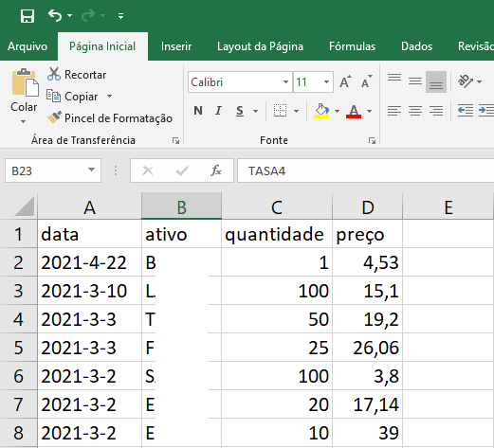Screen dimensions: 494x448
Task: Toggle the bottom align button
Action: point(436,81)
